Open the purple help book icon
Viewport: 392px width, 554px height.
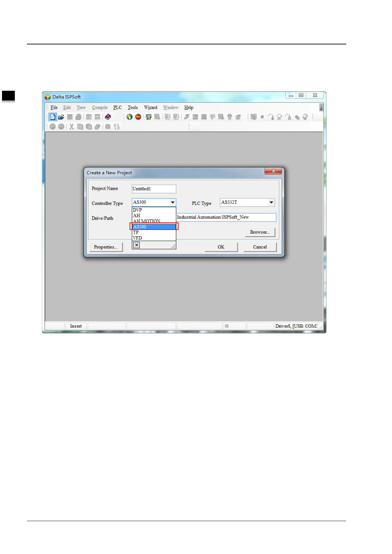(108, 117)
